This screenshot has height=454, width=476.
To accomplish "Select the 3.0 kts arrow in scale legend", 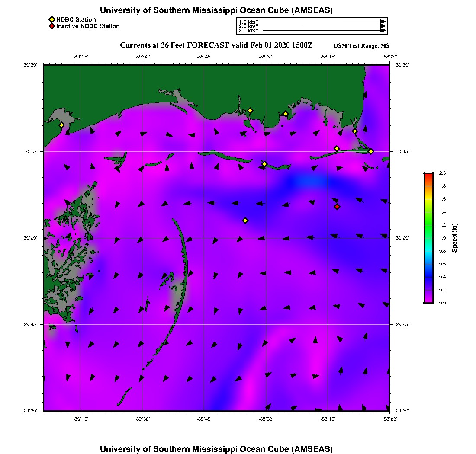I will (x=325, y=31).
